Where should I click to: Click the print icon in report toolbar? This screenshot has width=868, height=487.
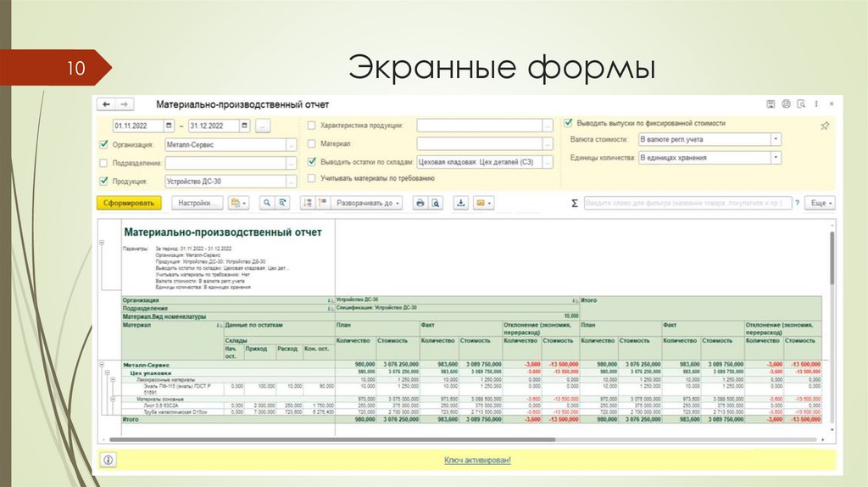[420, 203]
